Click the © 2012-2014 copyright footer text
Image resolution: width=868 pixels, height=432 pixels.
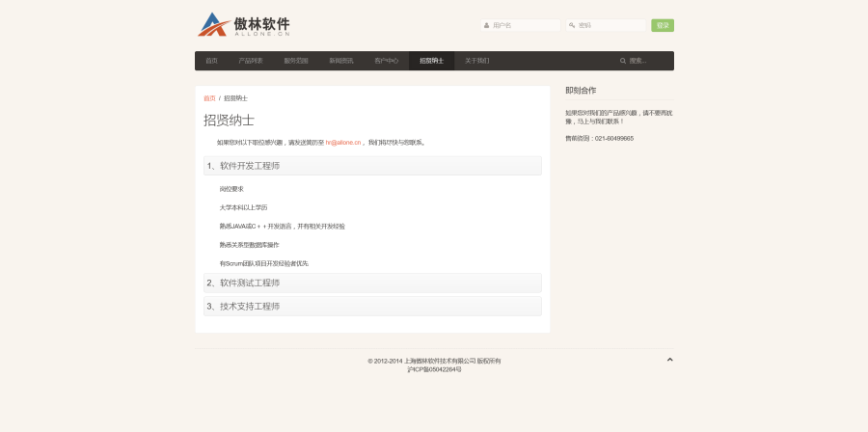pos(435,362)
